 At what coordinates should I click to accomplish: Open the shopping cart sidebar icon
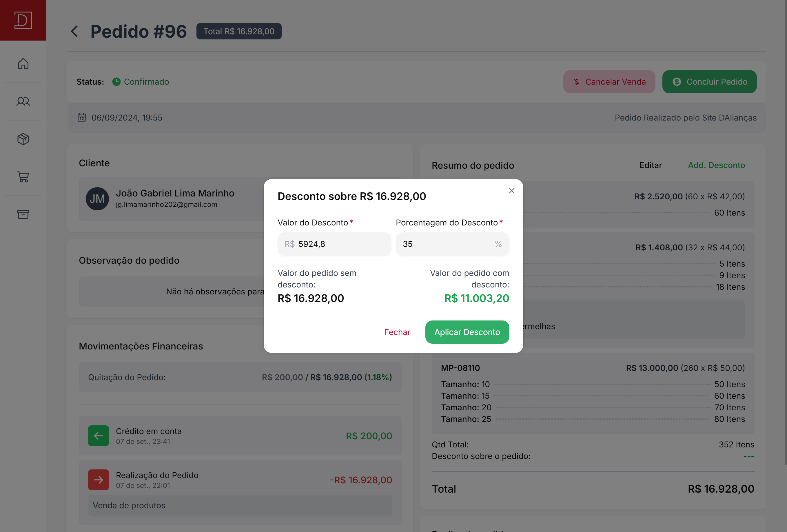pos(23,176)
